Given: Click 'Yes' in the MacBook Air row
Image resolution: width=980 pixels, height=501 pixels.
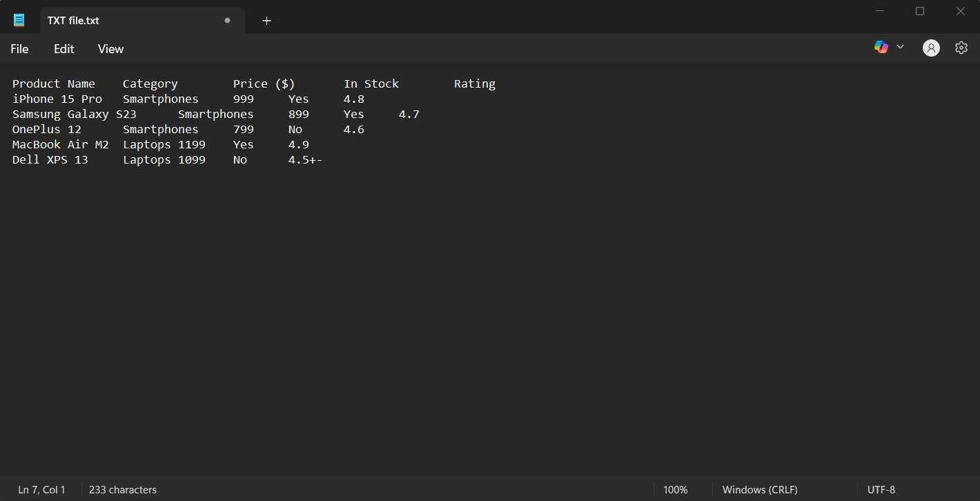Looking at the screenshot, I should click(244, 144).
